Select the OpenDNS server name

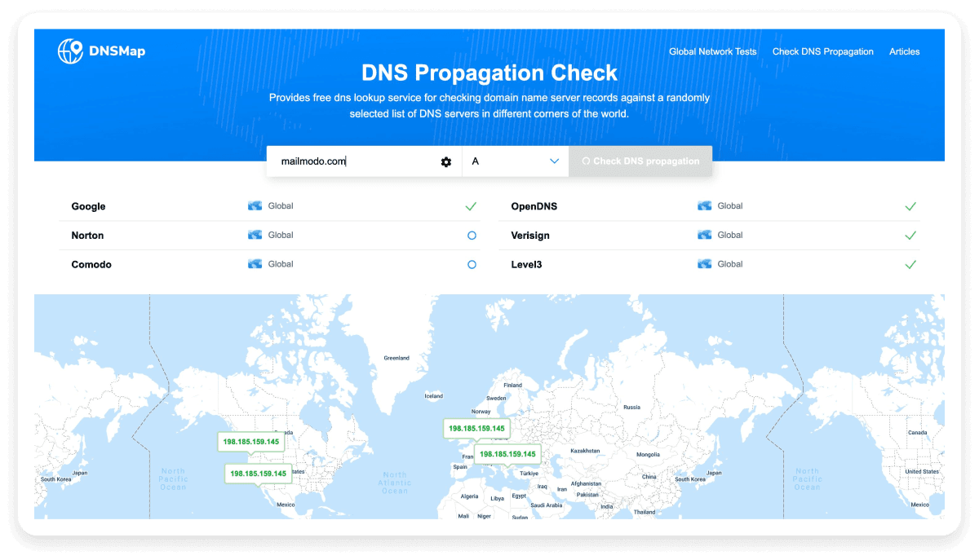(x=534, y=206)
